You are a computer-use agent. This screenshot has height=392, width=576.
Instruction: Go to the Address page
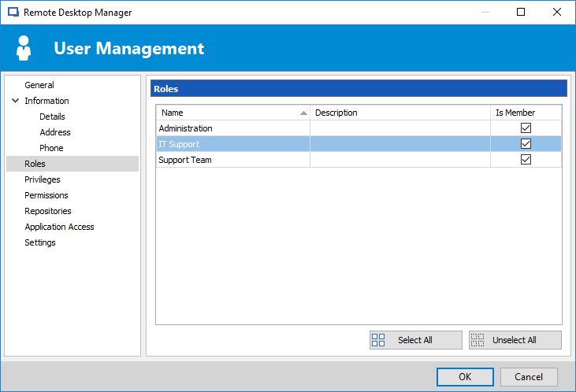[x=55, y=132]
